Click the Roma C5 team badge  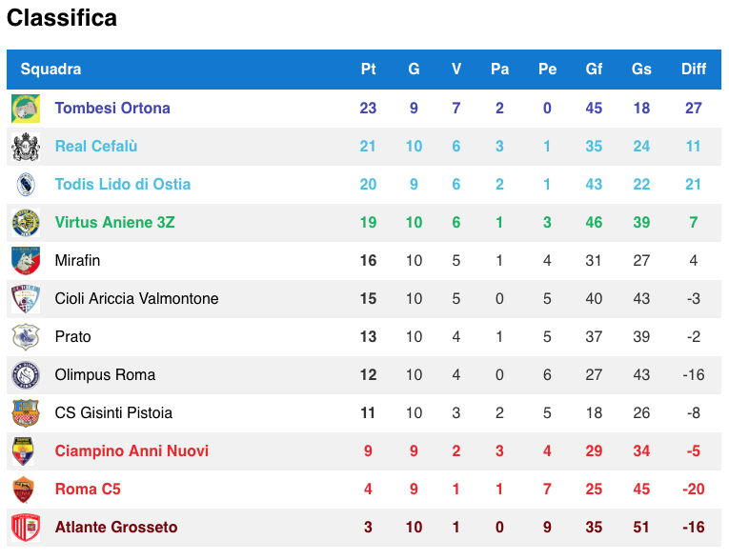tap(26, 490)
